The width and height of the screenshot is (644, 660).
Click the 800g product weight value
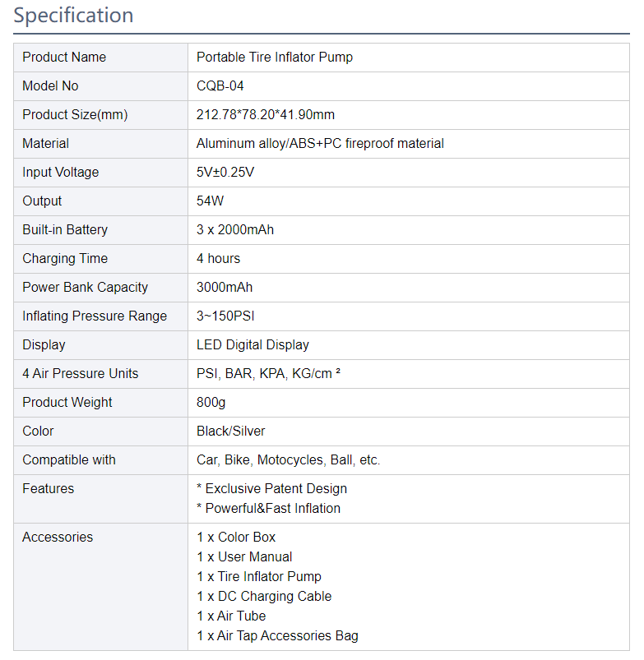click(x=211, y=403)
